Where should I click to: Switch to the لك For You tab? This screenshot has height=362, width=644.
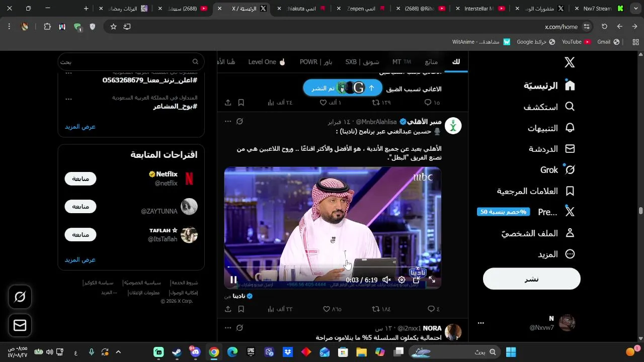click(456, 62)
